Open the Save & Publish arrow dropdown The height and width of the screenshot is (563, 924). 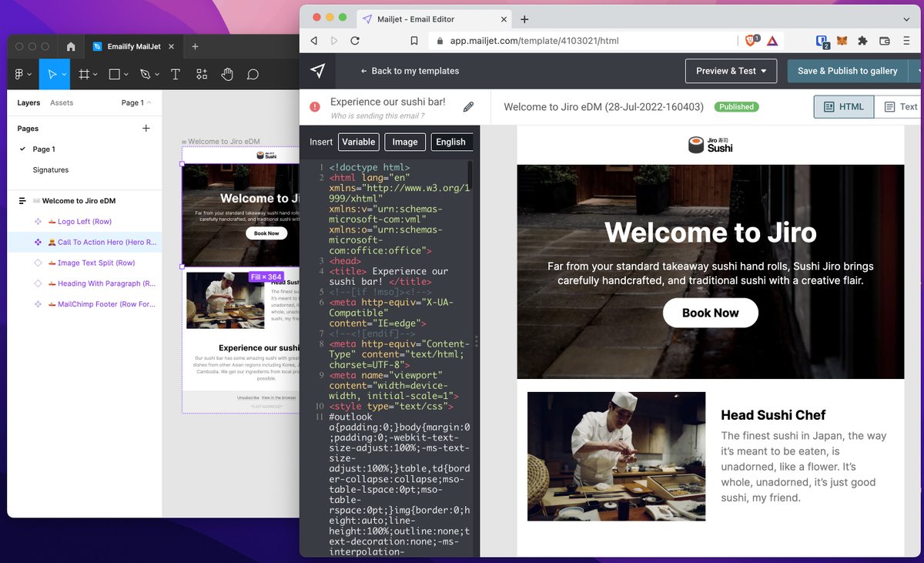pos(916,71)
